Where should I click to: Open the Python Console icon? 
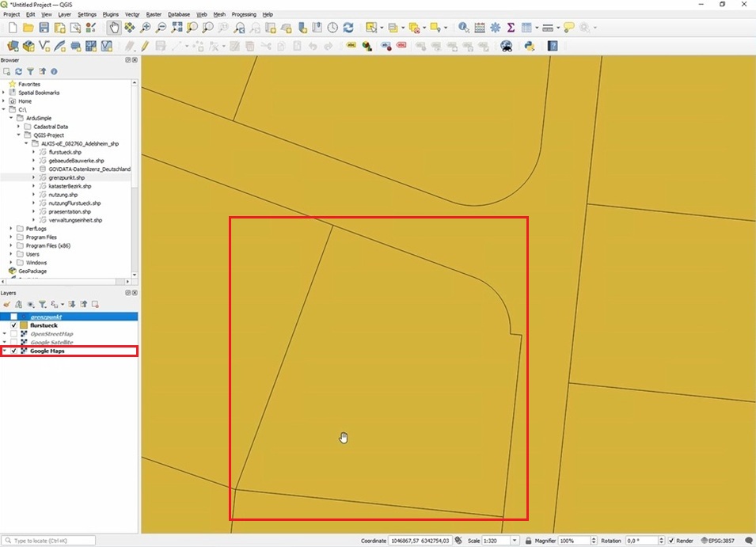click(x=529, y=46)
